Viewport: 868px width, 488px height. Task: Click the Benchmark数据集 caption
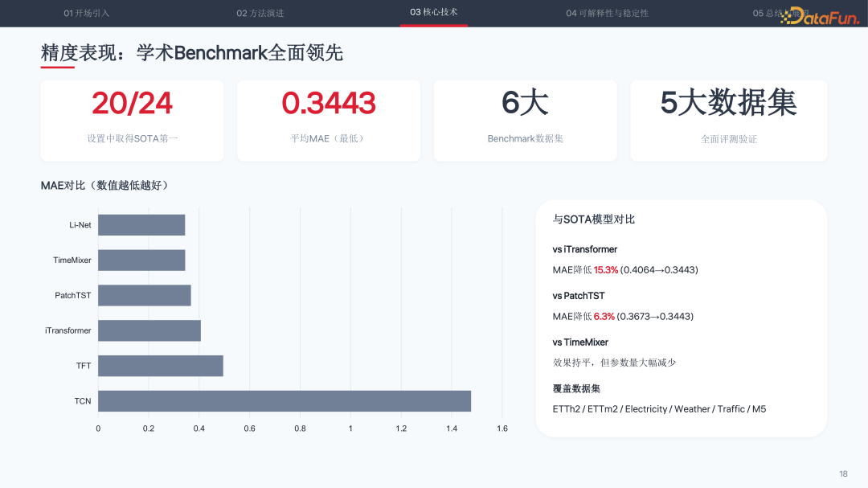pyautogui.click(x=526, y=138)
